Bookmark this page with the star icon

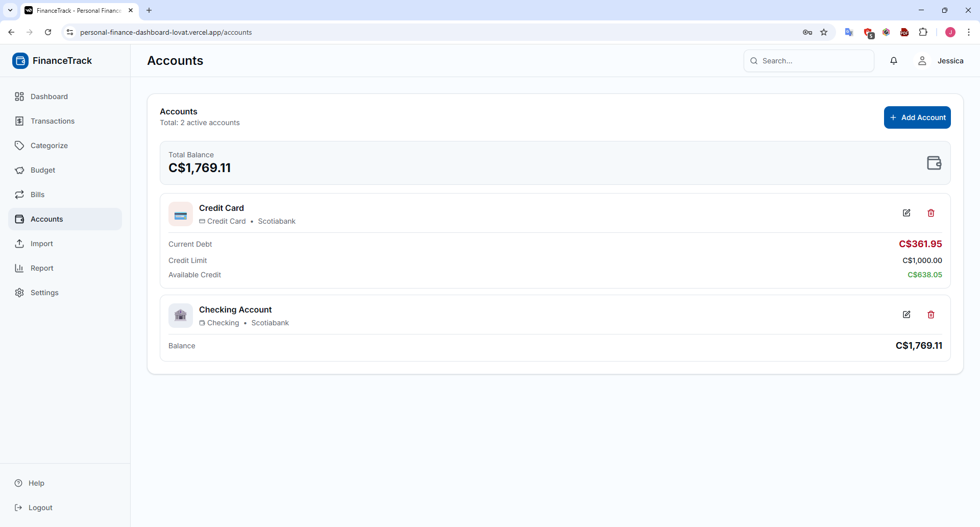(x=824, y=32)
